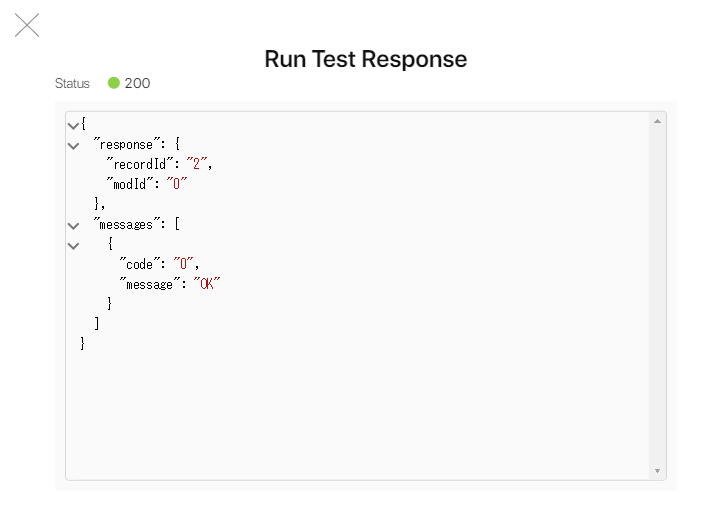Click the "recordId" key in the JSON

pyautogui.click(x=140, y=164)
